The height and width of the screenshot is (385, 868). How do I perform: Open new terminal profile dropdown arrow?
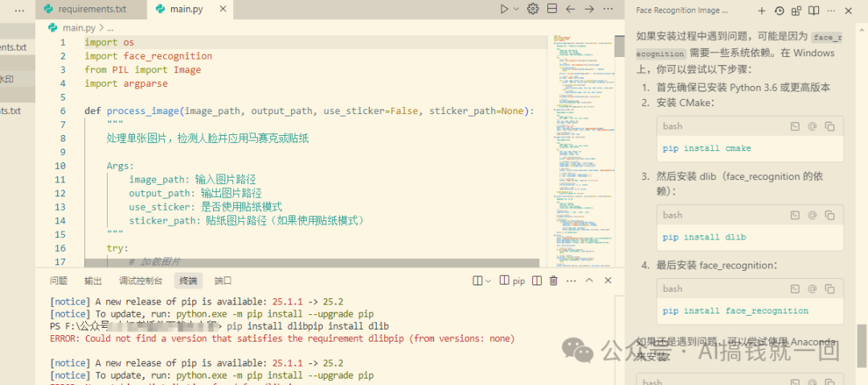489,281
